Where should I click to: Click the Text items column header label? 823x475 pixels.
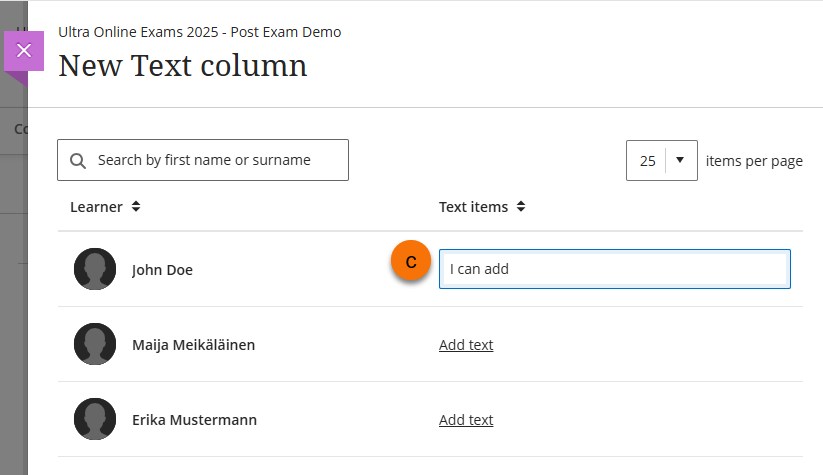point(473,207)
